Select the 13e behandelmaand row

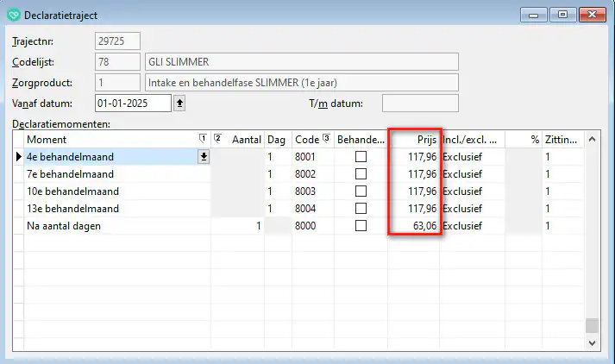112,209
